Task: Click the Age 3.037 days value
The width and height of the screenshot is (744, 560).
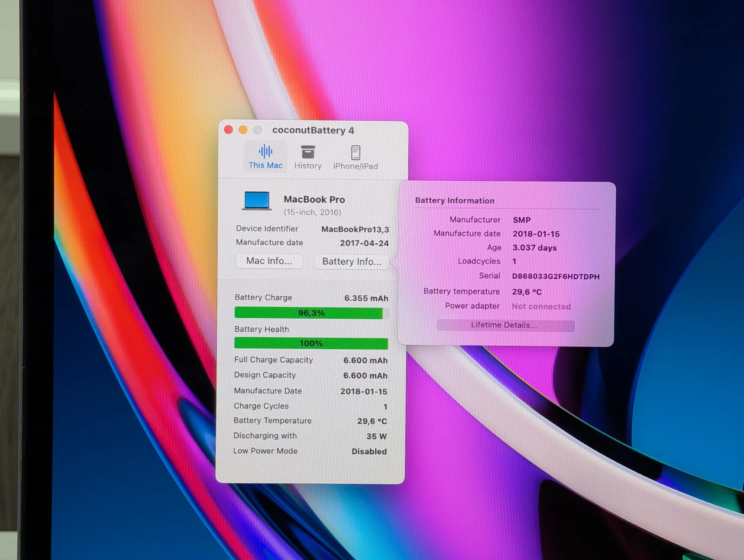Action: click(x=535, y=248)
